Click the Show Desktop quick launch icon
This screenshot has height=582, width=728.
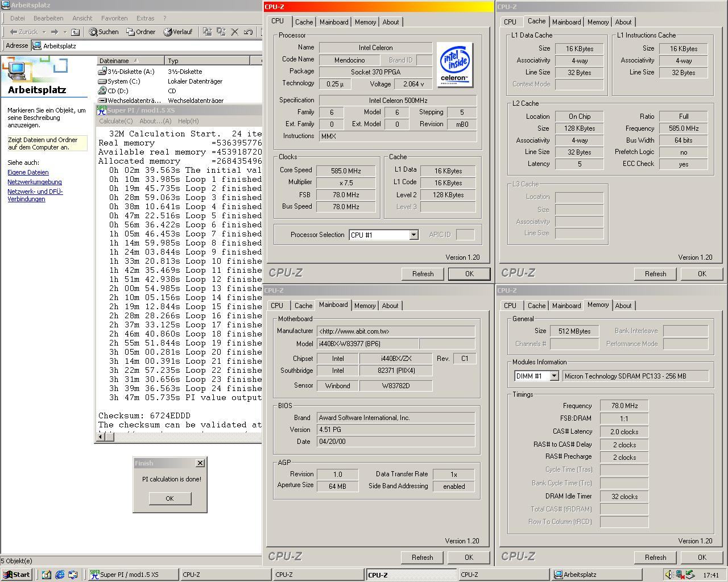point(47,575)
